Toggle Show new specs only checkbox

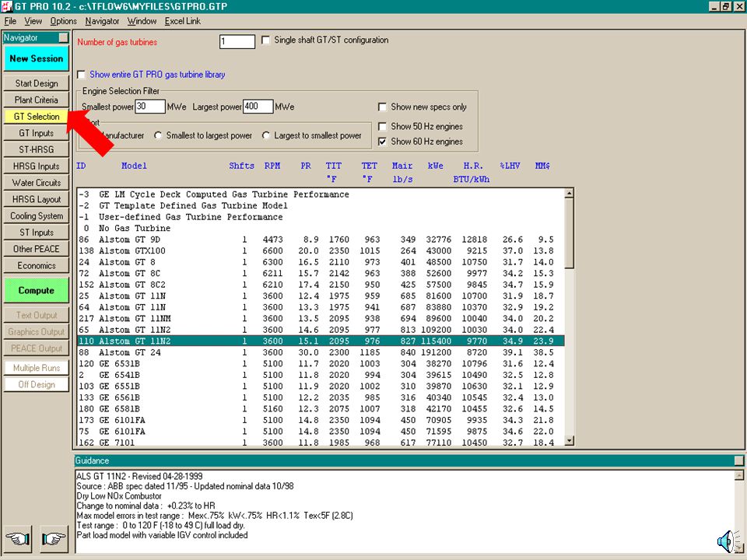click(x=382, y=107)
